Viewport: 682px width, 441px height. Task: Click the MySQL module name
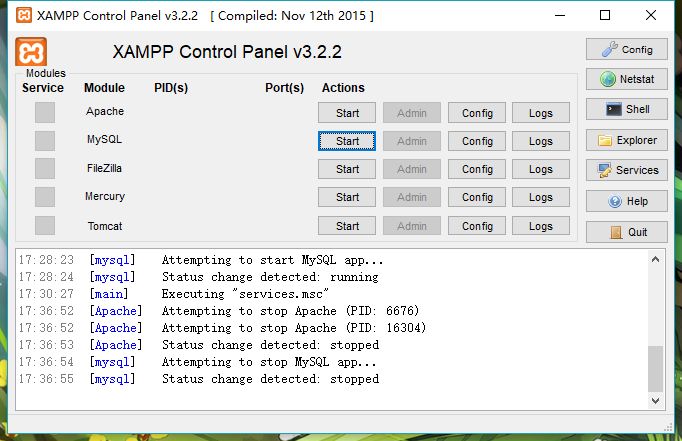pyautogui.click(x=104, y=140)
